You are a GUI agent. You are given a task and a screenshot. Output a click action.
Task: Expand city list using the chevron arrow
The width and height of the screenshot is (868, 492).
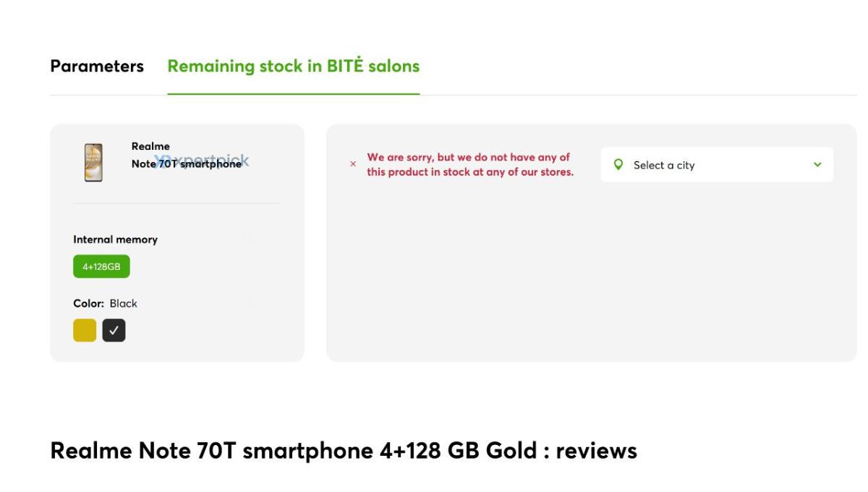tap(817, 165)
